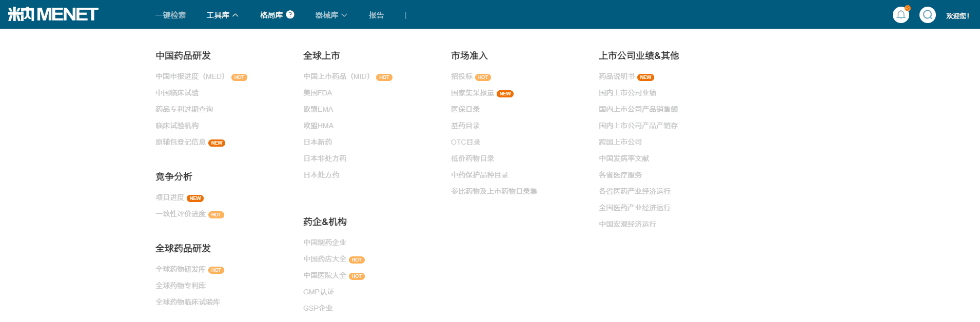The width and height of the screenshot is (980, 322).
Task: Open 临床试验机构
Action: coord(177,126)
